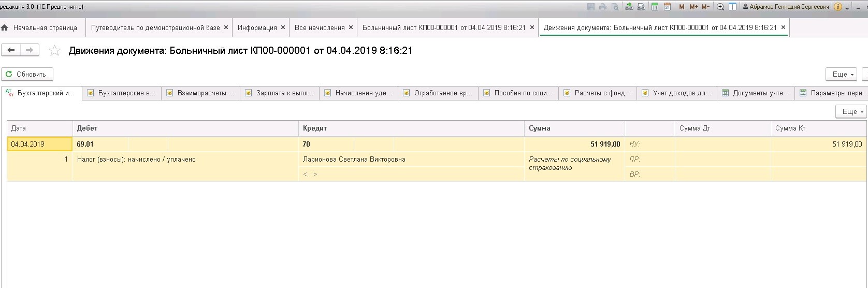The height and width of the screenshot is (288, 868).
Task: Click the Дата column header
Action: [40, 128]
